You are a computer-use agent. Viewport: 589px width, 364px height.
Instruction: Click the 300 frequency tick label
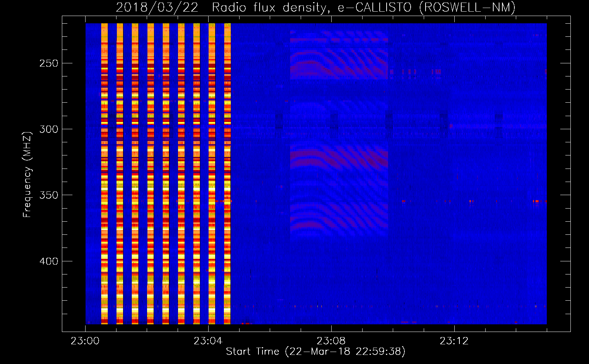(49, 129)
